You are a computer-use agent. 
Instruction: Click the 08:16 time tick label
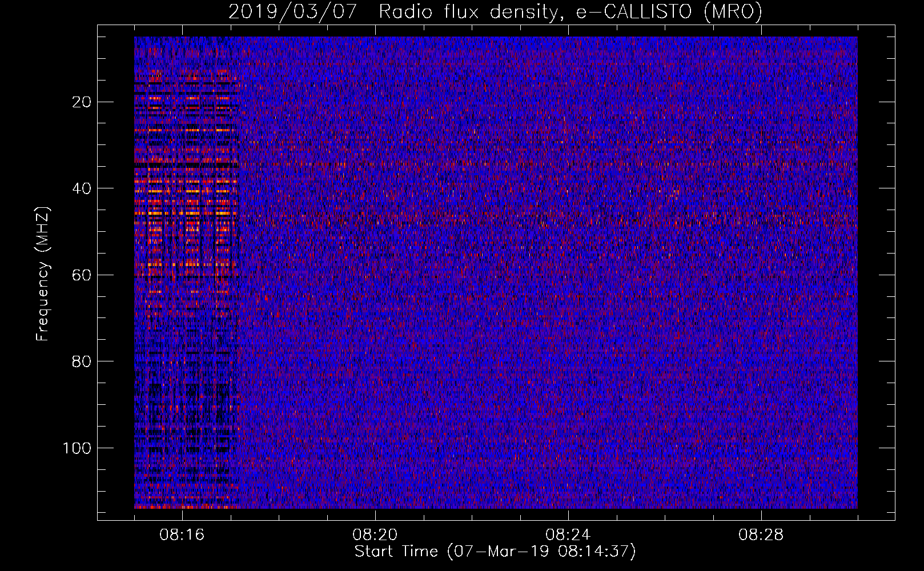[x=182, y=535]
